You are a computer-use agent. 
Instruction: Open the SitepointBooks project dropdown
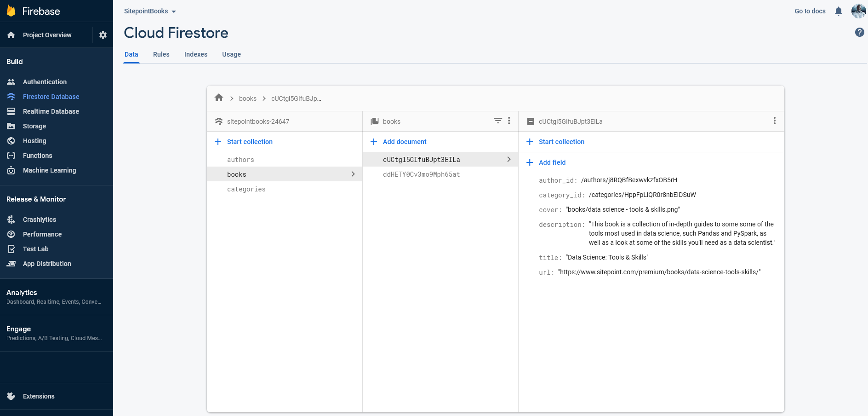[149, 11]
